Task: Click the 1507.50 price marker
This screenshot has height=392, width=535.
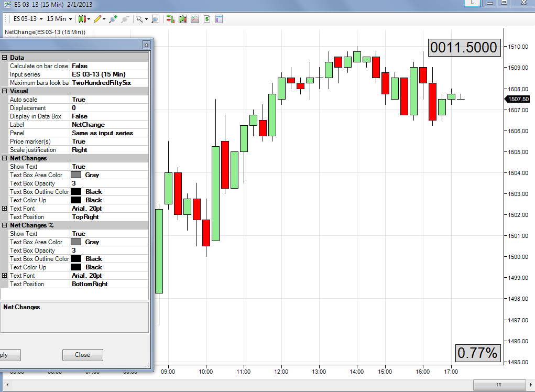Action: [x=517, y=99]
